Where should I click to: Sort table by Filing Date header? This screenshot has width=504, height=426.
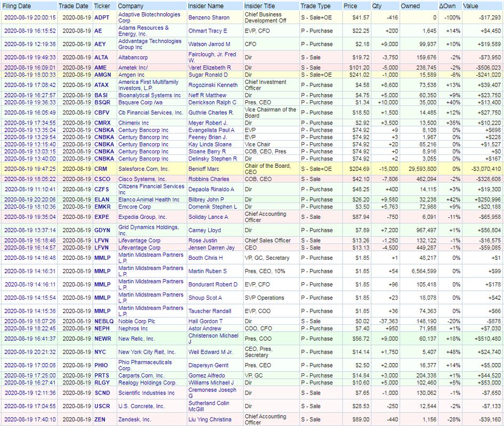coord(17,6)
